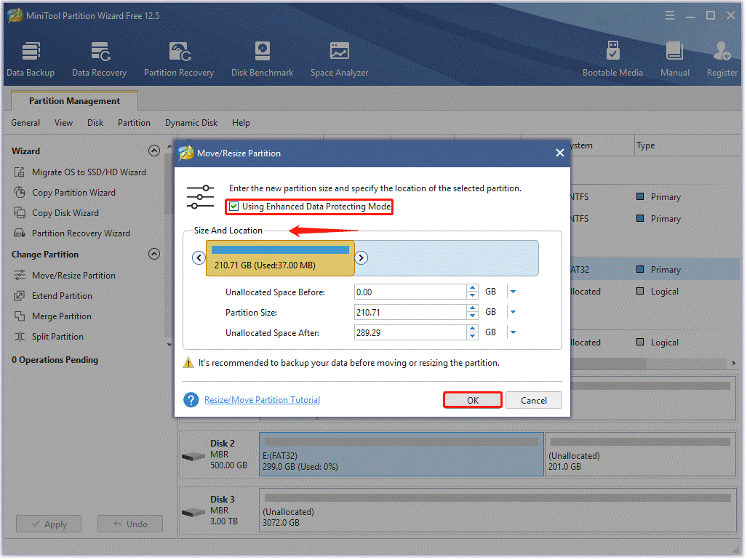Screen dimensions: 747x560
Task: Collapse the Change Partition section
Action: point(154,255)
